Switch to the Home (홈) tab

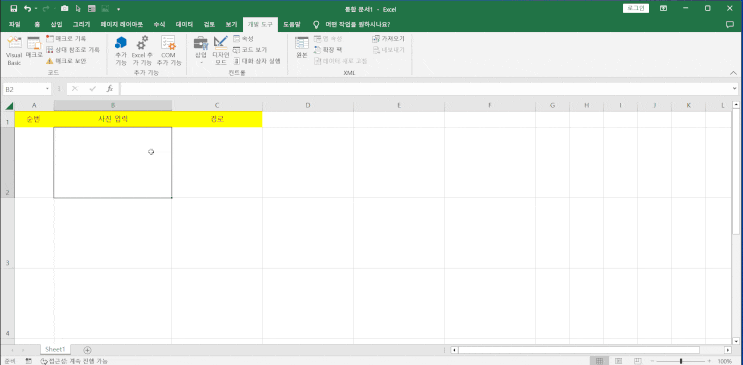[37, 24]
